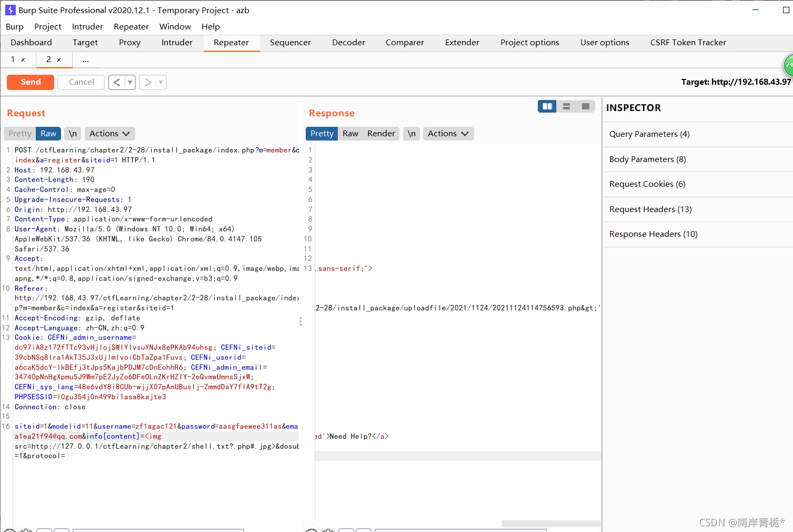The image size is (793, 532).
Task: Open the Window menu
Action: 175,27
